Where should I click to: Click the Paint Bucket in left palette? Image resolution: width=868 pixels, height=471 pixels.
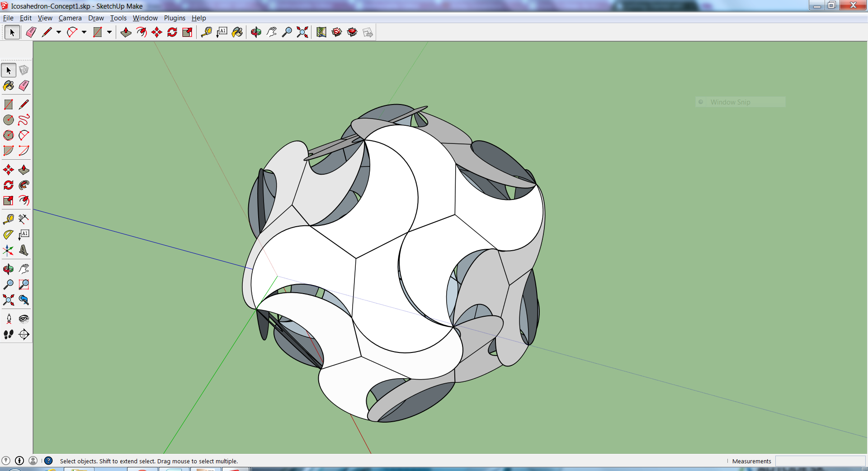[x=9, y=86]
